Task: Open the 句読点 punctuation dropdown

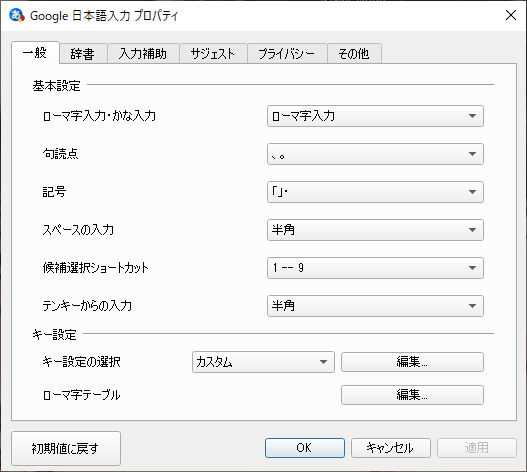Action: point(375,154)
